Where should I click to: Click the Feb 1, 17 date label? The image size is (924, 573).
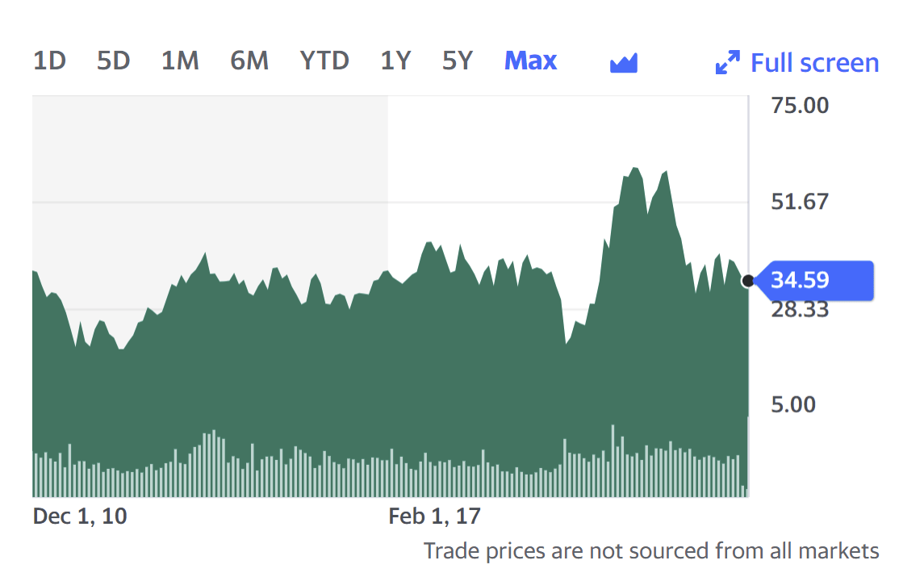click(x=434, y=517)
